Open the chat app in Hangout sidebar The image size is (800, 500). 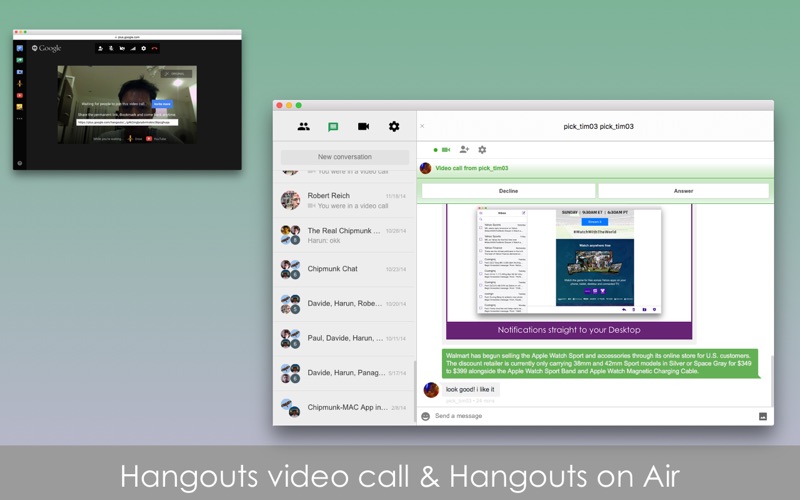pos(19,48)
